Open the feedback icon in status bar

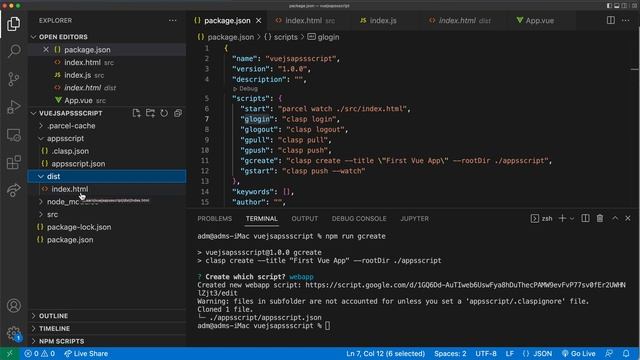click(x=609, y=353)
